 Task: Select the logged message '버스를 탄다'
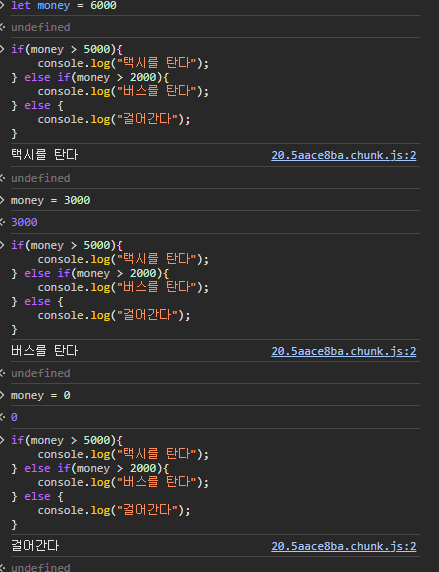[x=45, y=351]
